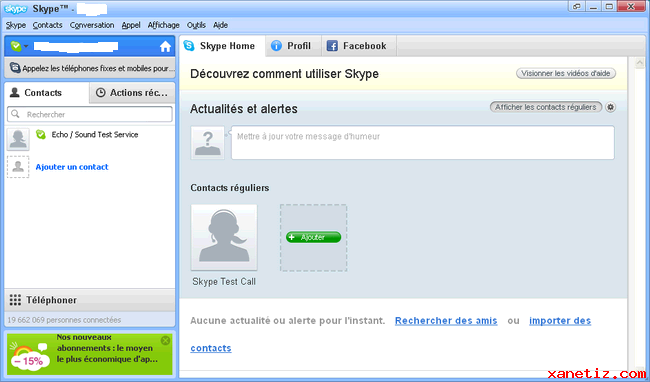This screenshot has height=382, width=650.
Task: Click the Rechercher search field
Action: pyautogui.click(x=90, y=114)
